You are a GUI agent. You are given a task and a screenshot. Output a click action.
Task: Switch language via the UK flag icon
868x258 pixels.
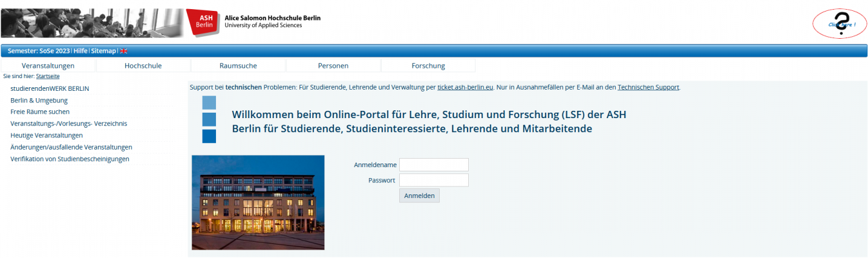coord(124,51)
